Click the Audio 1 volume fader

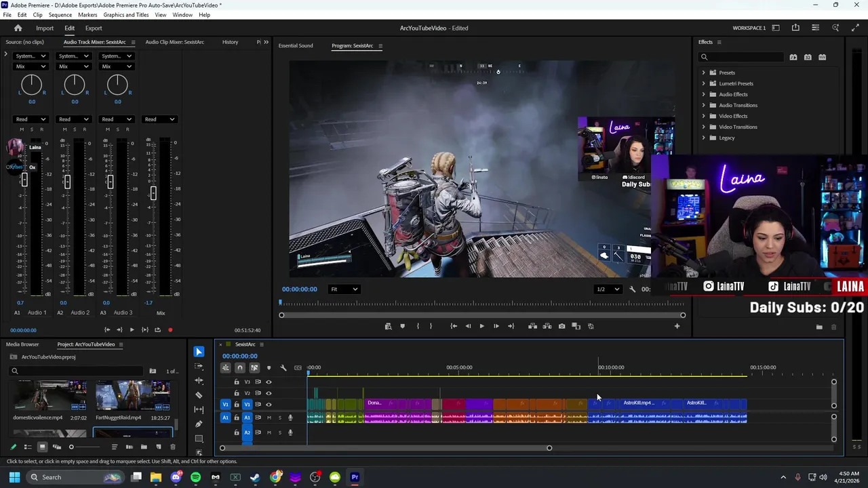24,180
